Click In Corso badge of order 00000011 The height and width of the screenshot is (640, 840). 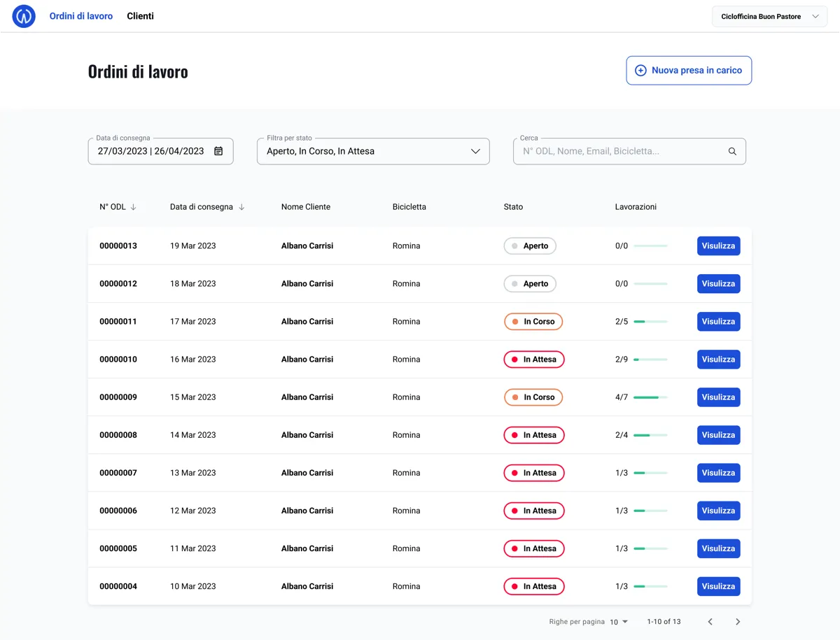tap(533, 322)
